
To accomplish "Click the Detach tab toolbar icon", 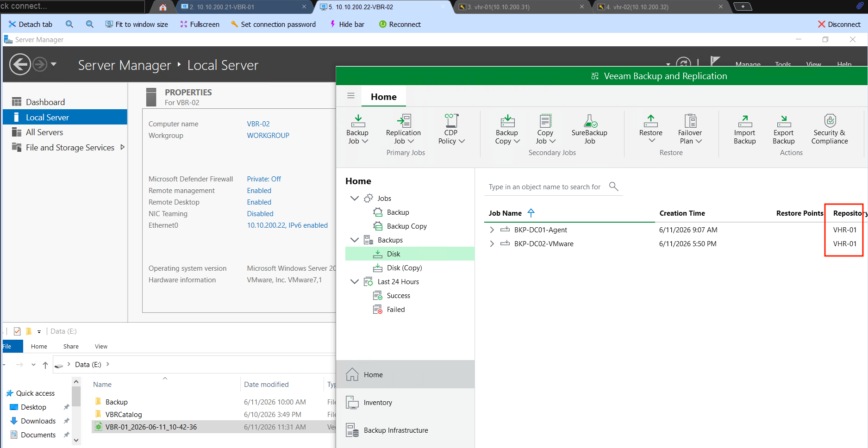I will tap(12, 24).
